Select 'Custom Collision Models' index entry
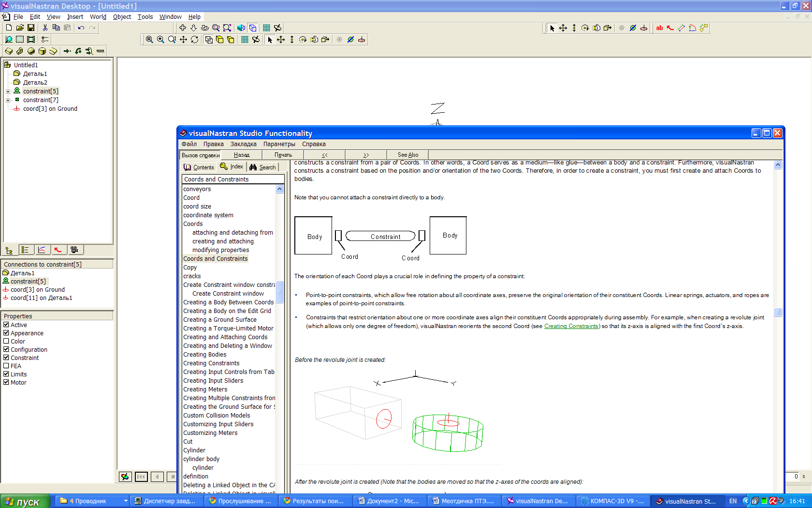This screenshot has width=812, height=508. pos(217,416)
